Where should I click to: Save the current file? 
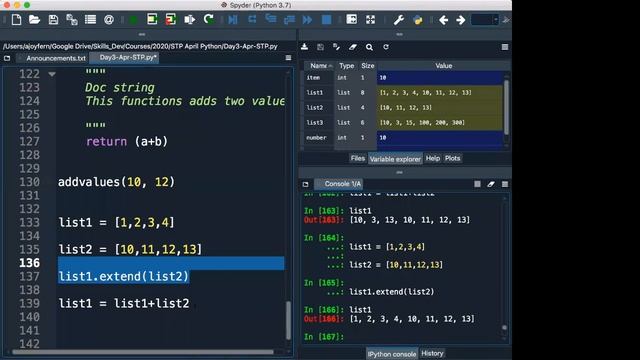point(53,20)
